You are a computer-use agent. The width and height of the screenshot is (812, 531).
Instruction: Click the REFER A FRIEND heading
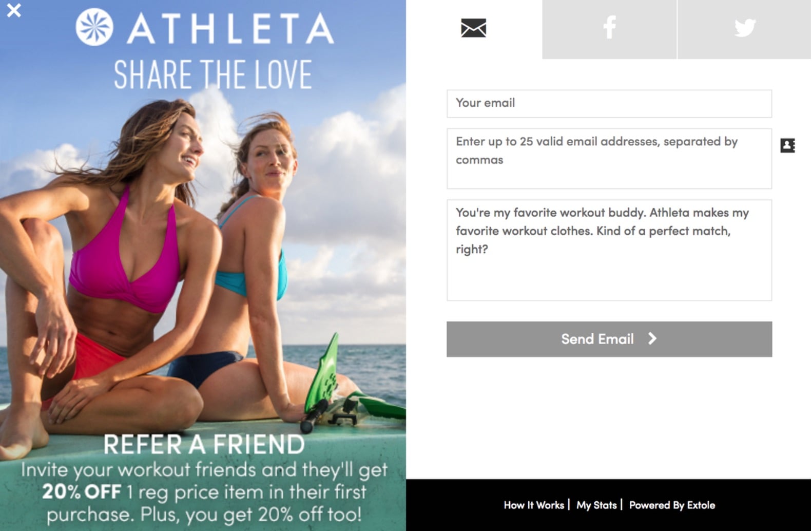204,445
